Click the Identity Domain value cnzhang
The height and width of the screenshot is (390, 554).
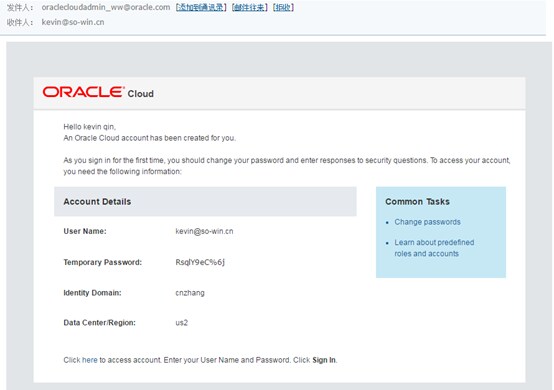pos(190,293)
